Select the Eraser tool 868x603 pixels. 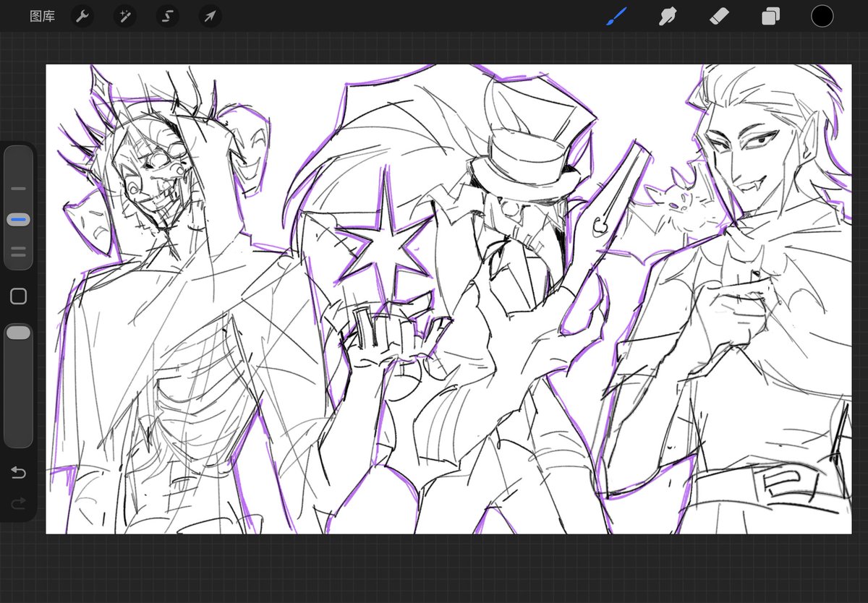pos(718,16)
